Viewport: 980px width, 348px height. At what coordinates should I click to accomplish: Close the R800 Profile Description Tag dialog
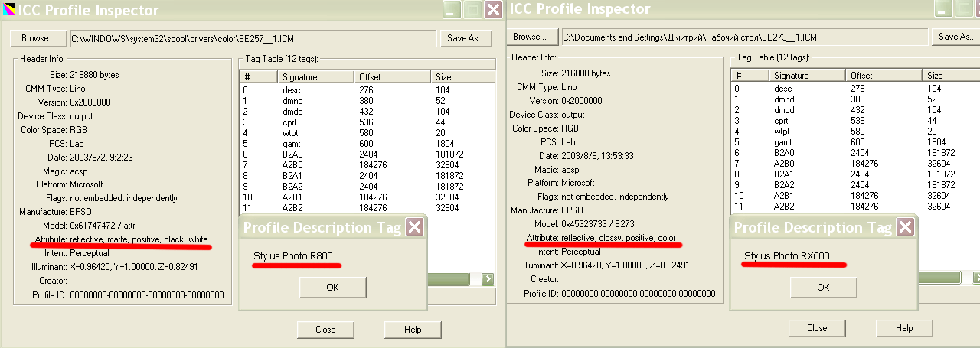(414, 226)
